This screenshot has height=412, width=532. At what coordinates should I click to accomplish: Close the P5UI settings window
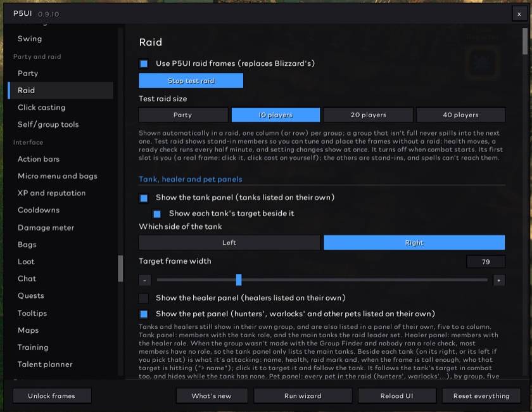coord(519,15)
